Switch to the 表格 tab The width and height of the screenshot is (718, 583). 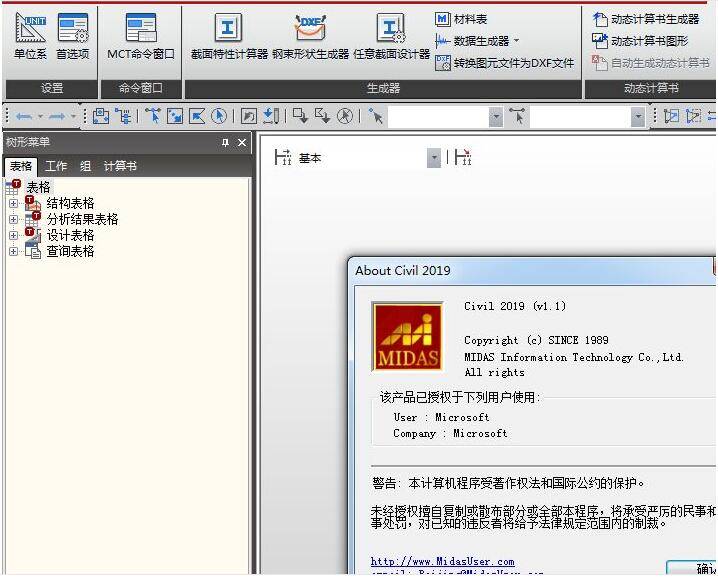(x=21, y=166)
